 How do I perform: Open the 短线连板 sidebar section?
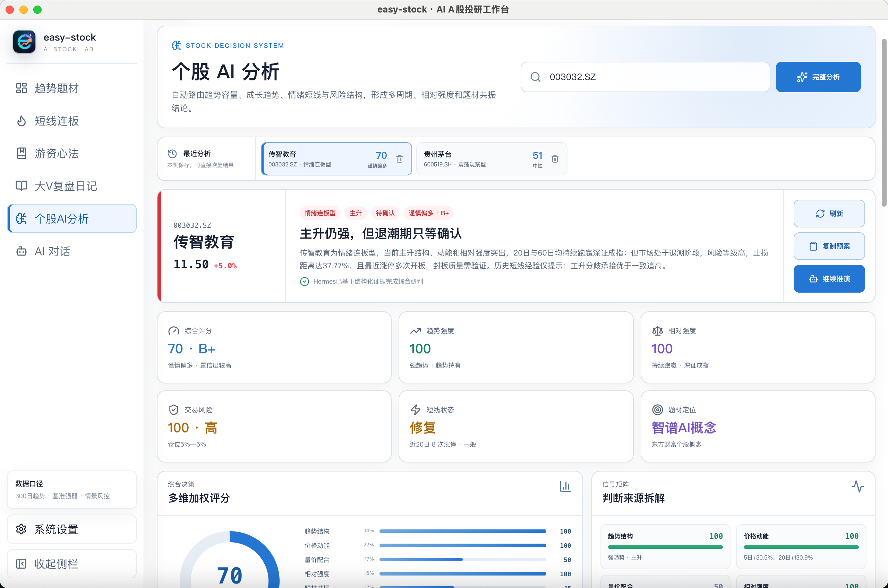[72, 121]
